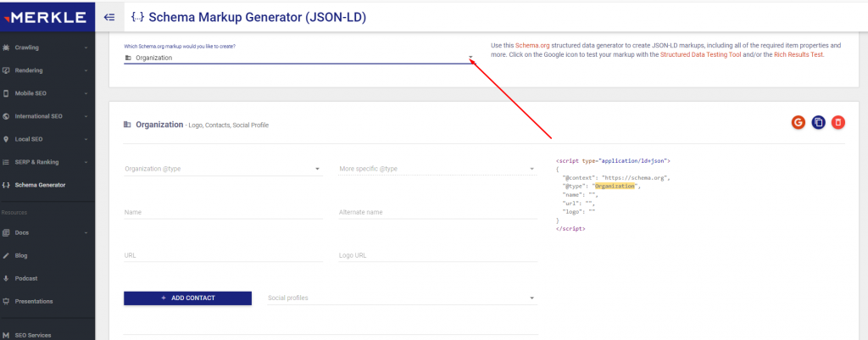Click the Schema Markup Generator (JSON-LD) title
Image resolution: width=868 pixels, height=340 pixels.
tap(258, 17)
